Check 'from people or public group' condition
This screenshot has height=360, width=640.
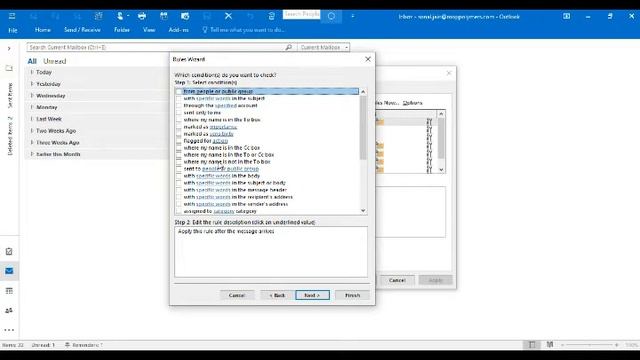(x=178, y=91)
